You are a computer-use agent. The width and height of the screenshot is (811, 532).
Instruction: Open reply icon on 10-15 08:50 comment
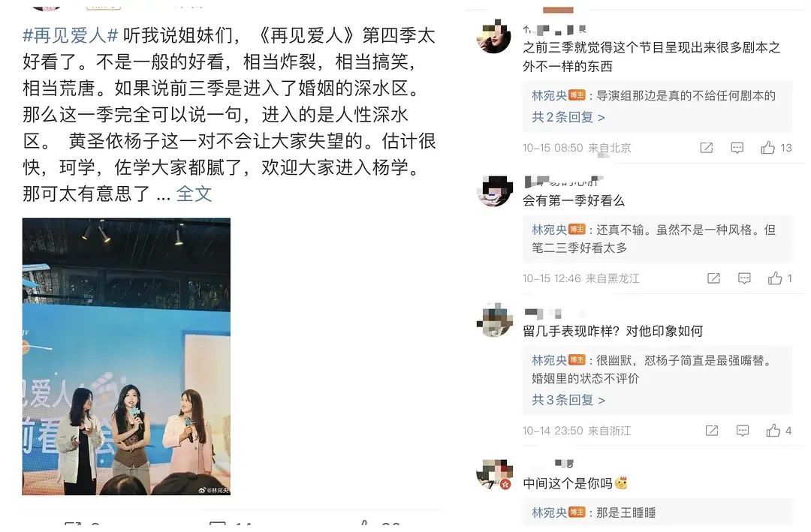(x=737, y=148)
